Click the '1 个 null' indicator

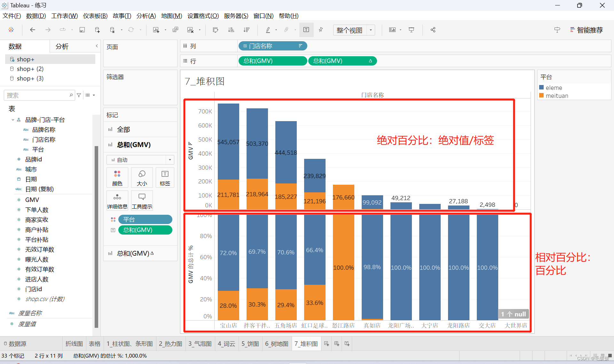[x=513, y=314]
